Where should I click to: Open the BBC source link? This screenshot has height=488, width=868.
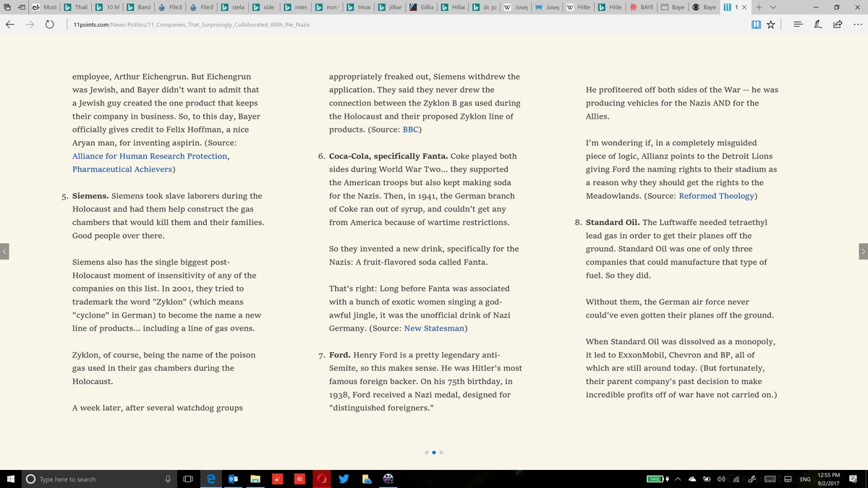410,129
